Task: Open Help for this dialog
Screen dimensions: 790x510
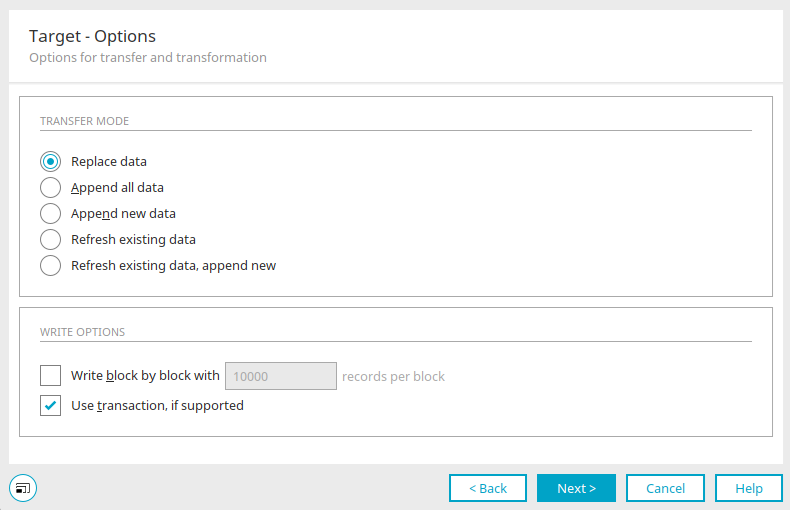Action: (x=749, y=488)
